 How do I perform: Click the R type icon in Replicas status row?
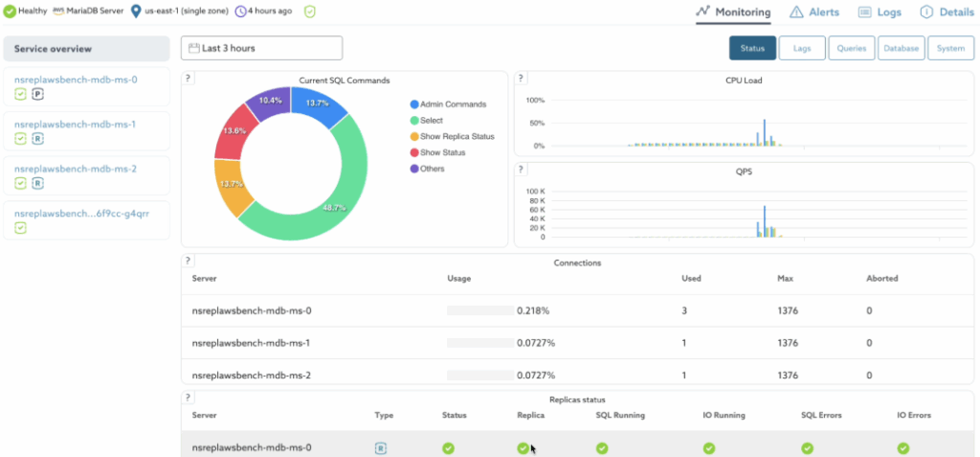pyautogui.click(x=380, y=447)
